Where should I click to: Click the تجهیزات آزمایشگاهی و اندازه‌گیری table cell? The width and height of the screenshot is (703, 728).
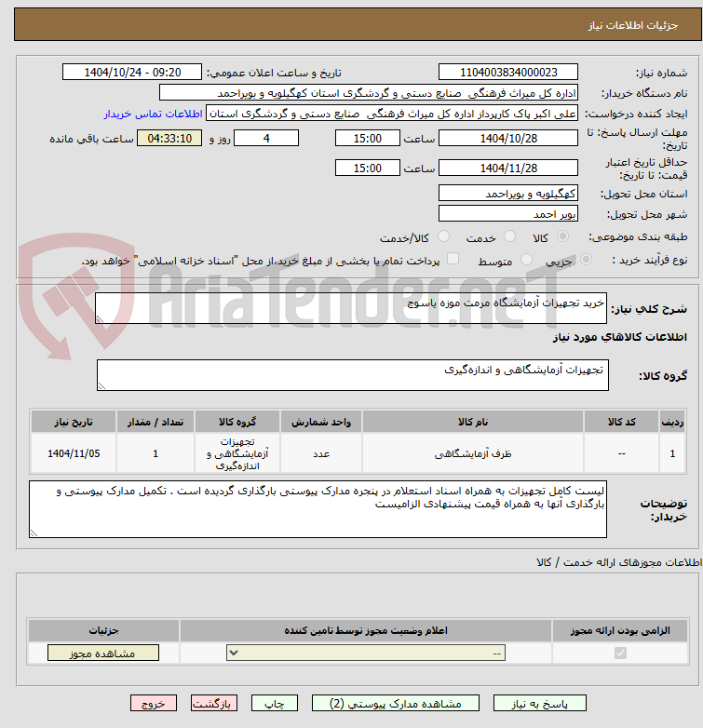[237, 453]
